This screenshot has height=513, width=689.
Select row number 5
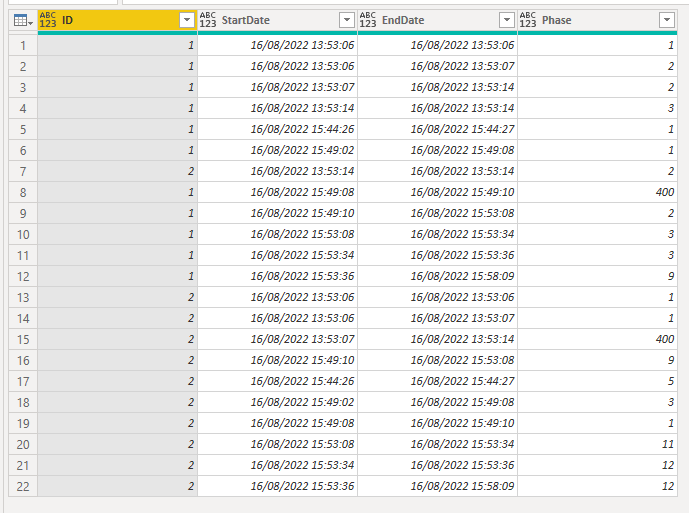pos(23,129)
